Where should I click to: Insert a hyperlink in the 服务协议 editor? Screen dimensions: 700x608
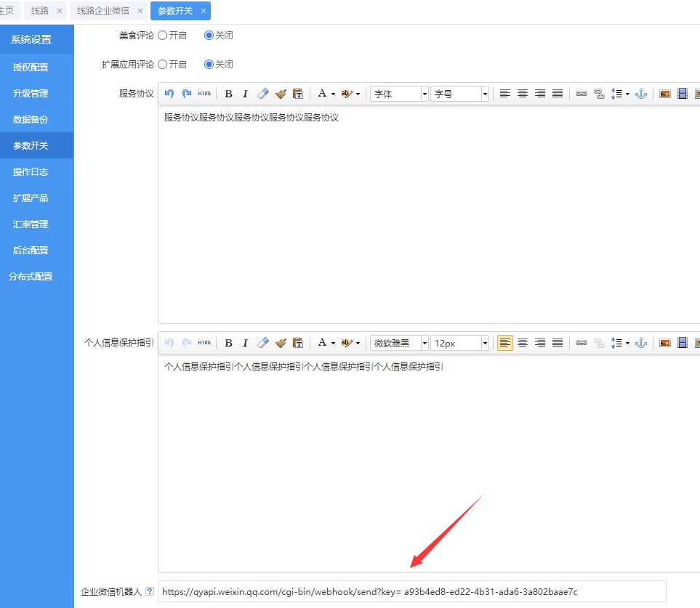pos(581,94)
